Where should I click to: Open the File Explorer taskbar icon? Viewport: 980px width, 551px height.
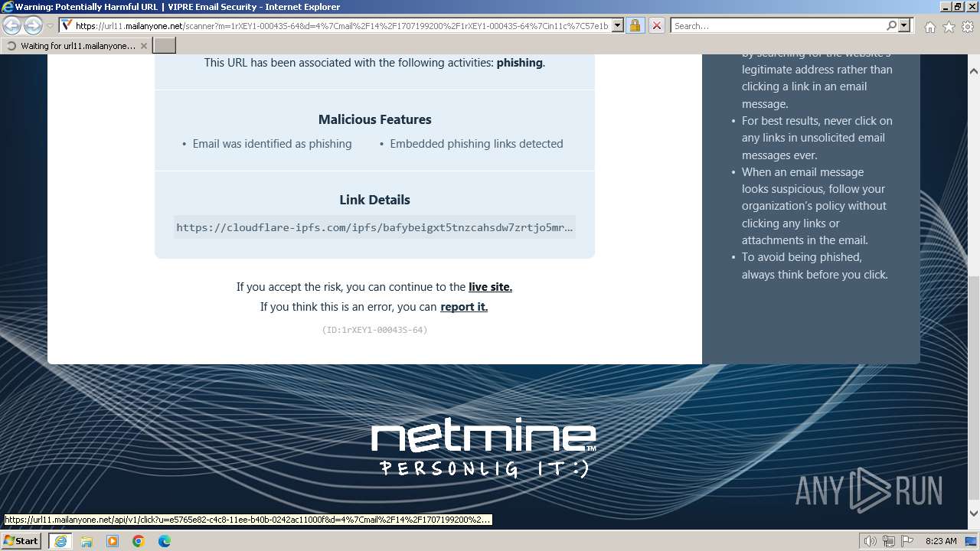coord(87,541)
